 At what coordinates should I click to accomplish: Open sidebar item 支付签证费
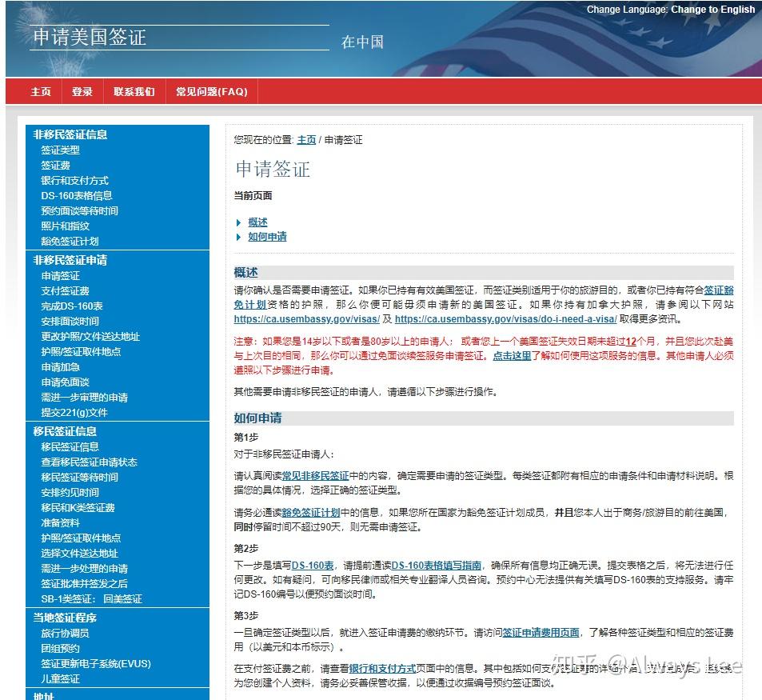65,290
